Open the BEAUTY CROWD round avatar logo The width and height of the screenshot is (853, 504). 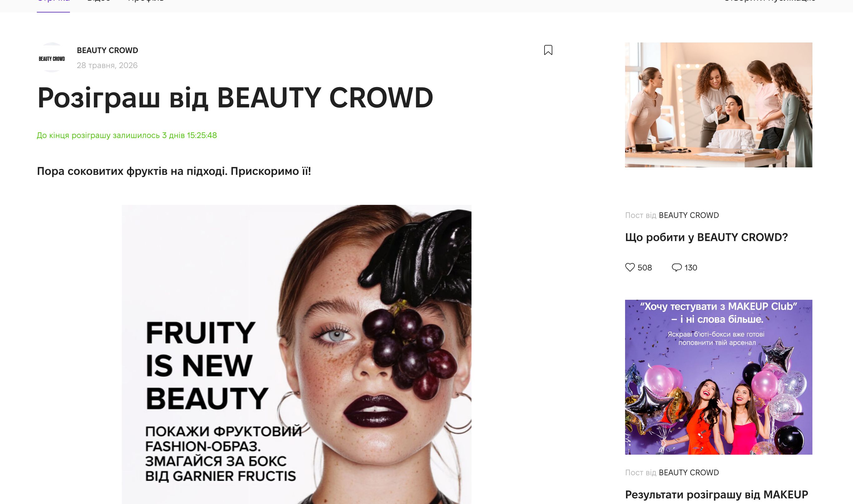point(52,57)
